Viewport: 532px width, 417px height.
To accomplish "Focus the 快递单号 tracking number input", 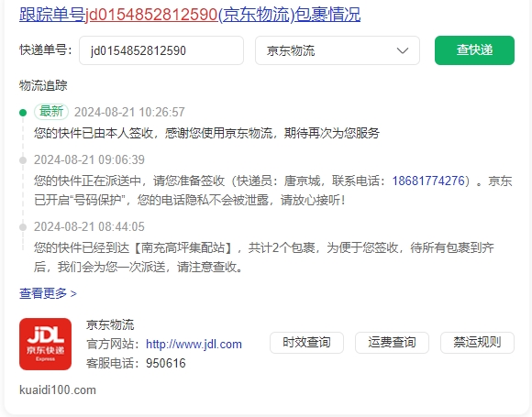I will pos(161,50).
